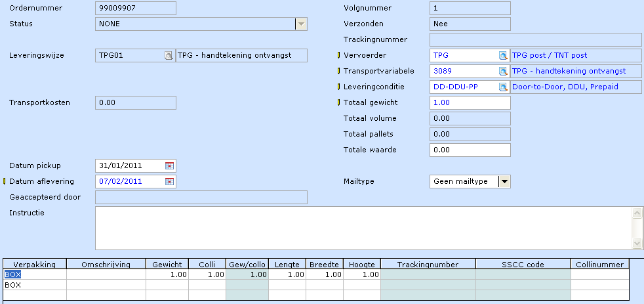
Task: Click the Gew/collo column header
Action: [247, 264]
